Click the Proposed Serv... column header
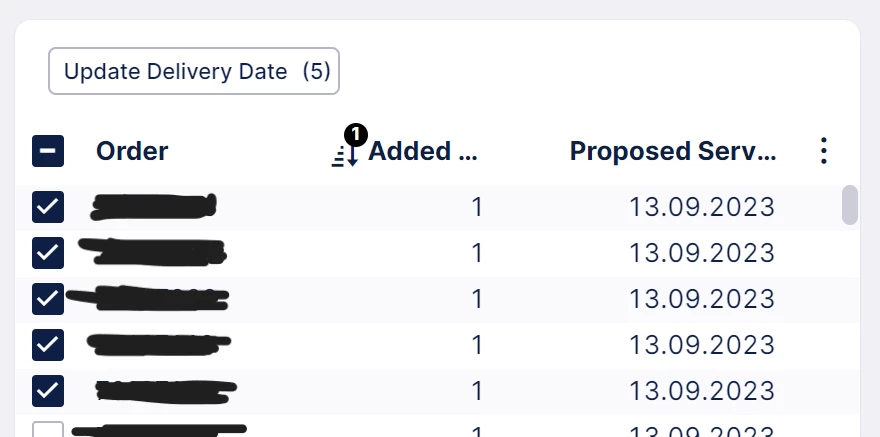Image resolution: width=880 pixels, height=437 pixels. tap(672, 151)
